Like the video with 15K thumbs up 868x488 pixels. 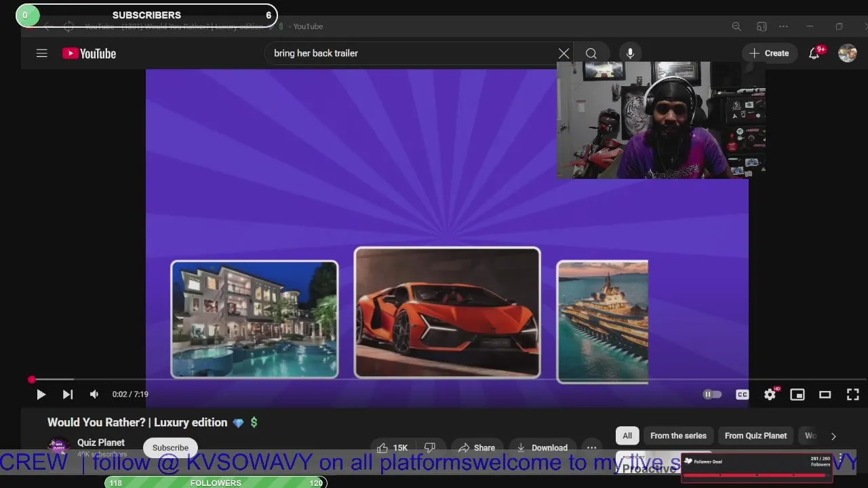(393, 447)
